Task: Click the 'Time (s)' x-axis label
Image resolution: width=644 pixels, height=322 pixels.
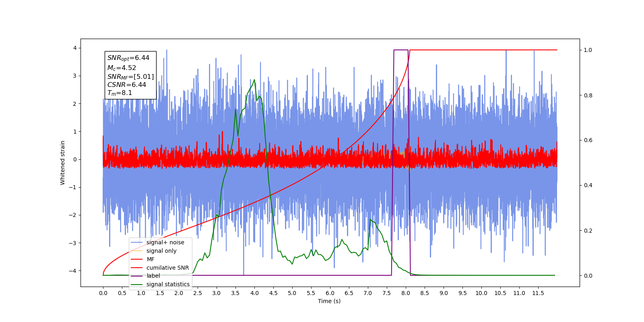Action: point(329,301)
